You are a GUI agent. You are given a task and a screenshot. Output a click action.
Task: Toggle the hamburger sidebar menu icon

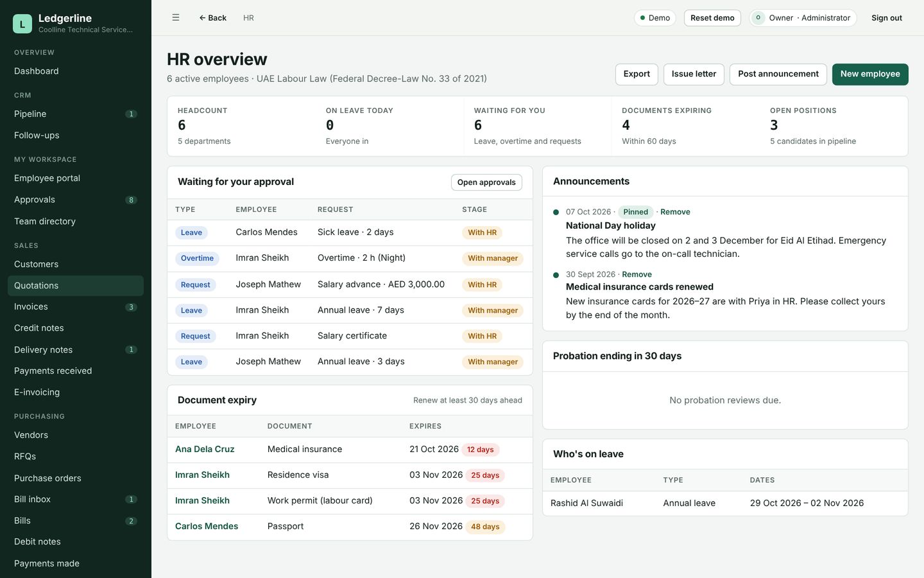[176, 18]
